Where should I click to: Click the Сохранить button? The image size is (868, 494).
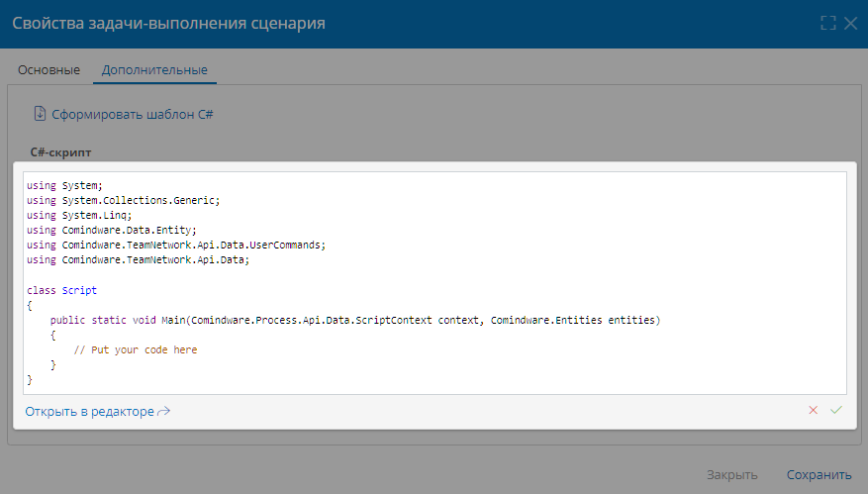pos(819,474)
